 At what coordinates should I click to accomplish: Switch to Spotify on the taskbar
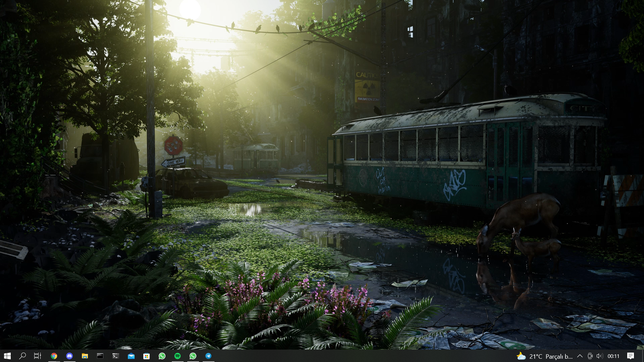coord(178,356)
